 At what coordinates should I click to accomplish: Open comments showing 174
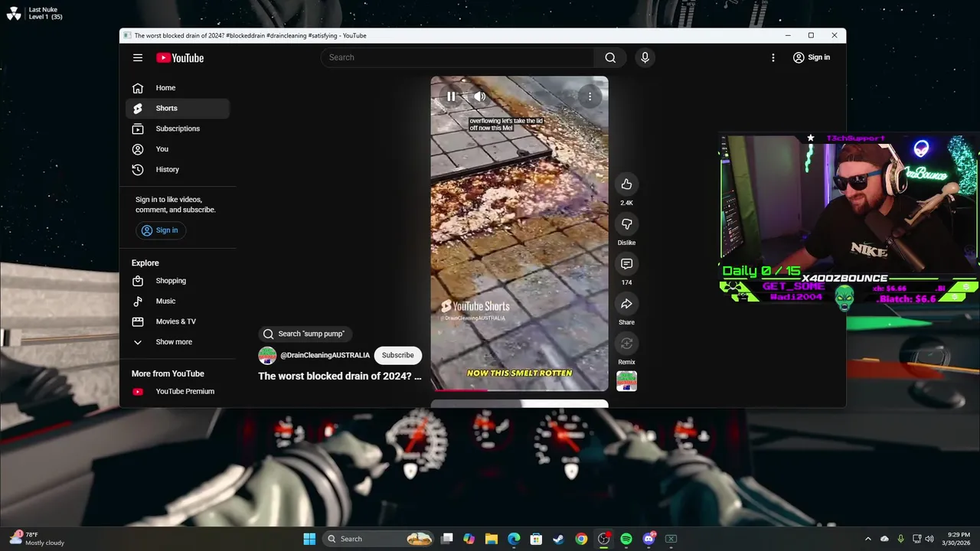click(x=626, y=263)
